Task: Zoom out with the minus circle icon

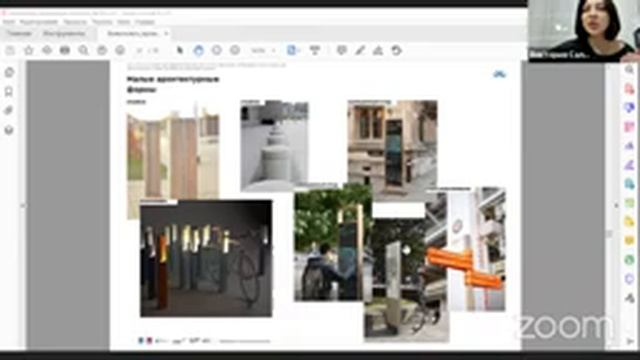Action: point(217,51)
